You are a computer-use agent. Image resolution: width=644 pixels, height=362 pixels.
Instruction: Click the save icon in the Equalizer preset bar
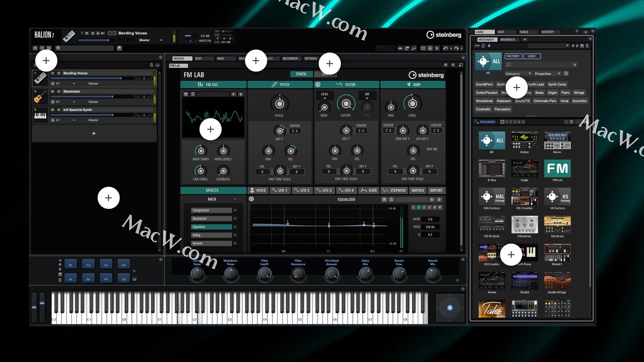[x=384, y=199]
